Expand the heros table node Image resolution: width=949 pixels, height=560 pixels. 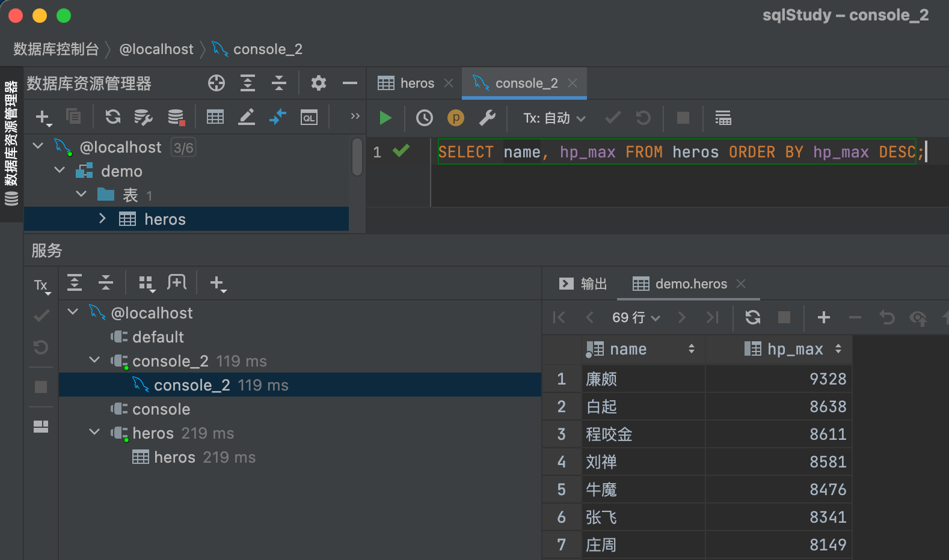(102, 218)
